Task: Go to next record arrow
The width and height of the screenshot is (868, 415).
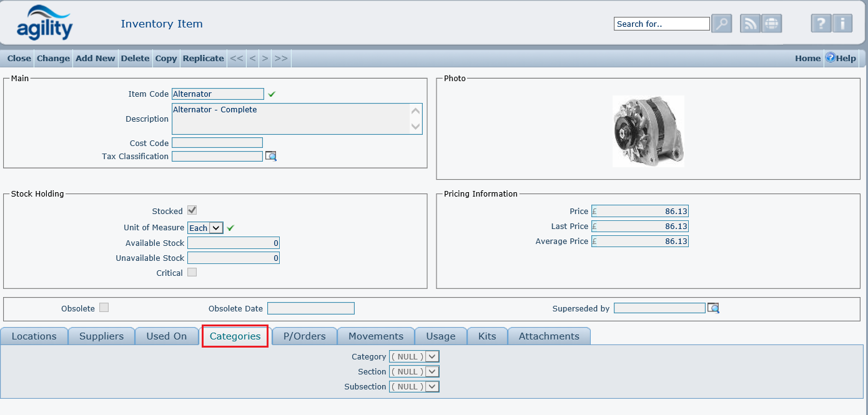Action: click(265, 58)
